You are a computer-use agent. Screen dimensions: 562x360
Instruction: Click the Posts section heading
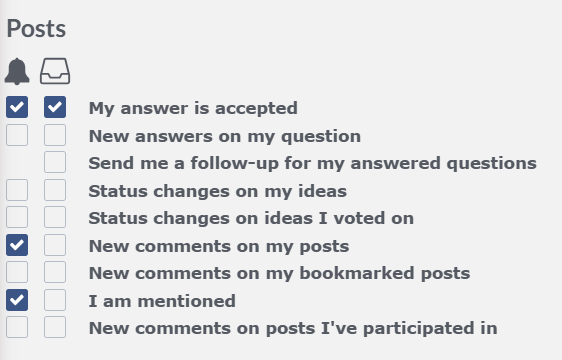point(36,28)
